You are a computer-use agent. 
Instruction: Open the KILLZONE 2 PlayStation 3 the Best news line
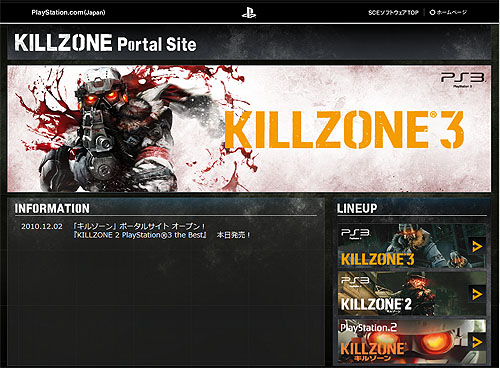pos(161,235)
